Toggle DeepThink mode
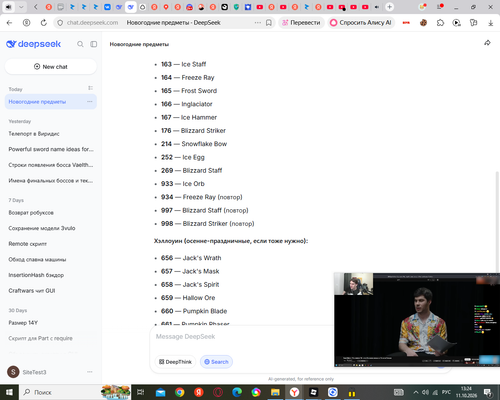Screen dimensions: 500x400 tap(175, 362)
